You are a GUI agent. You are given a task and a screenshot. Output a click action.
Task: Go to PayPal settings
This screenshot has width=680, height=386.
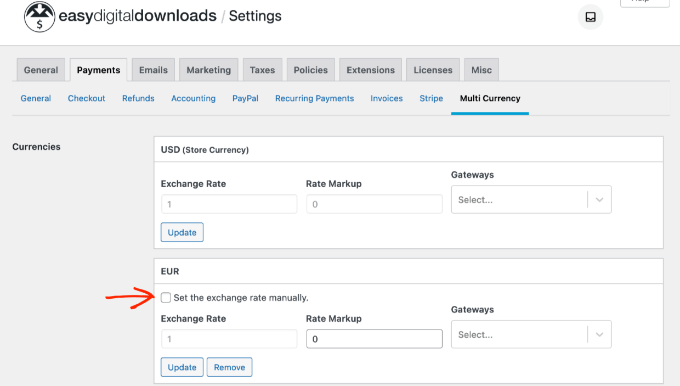[x=245, y=98]
